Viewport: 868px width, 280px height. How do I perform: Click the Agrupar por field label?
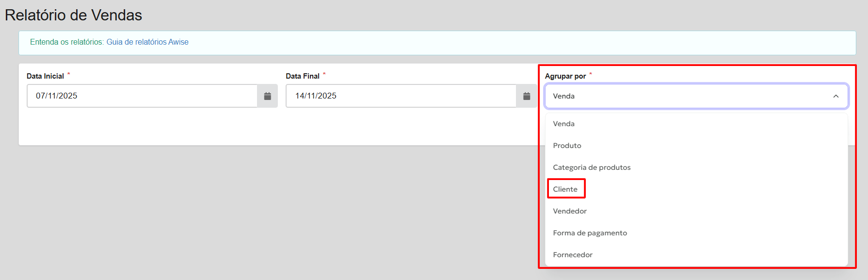565,76
